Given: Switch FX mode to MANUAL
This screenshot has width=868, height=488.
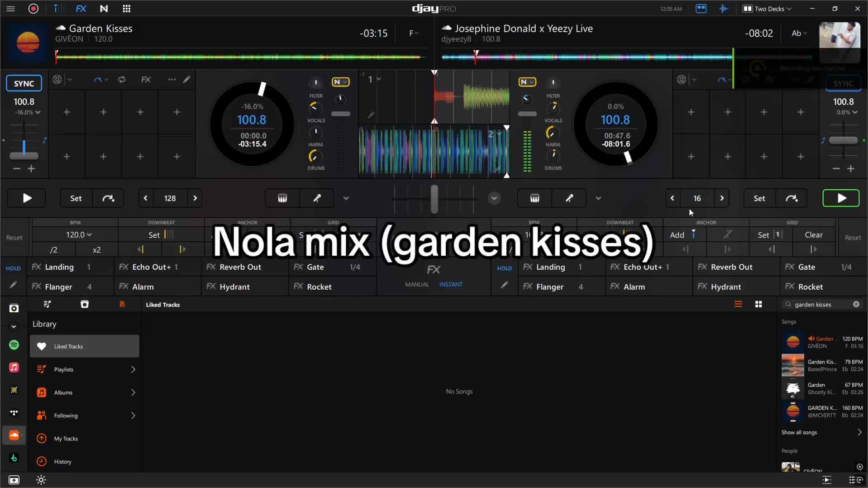Looking at the screenshot, I should (x=417, y=284).
